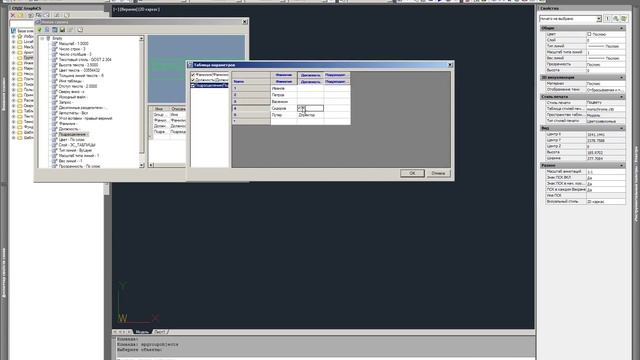Click the red X delete icon in the СПДС GraphiCS panel toolbar
Image resolution: width=640 pixels, height=360 pixels.
tap(13, 15)
